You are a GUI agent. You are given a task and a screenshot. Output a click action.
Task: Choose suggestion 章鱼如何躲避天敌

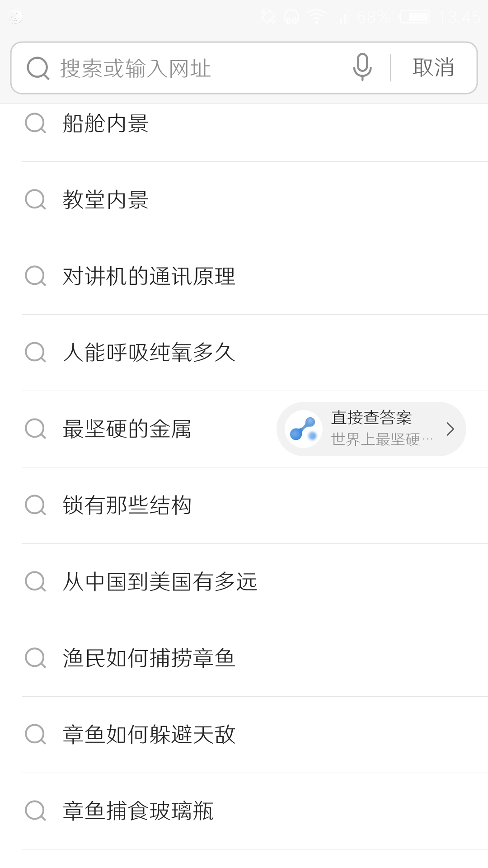[149, 735]
